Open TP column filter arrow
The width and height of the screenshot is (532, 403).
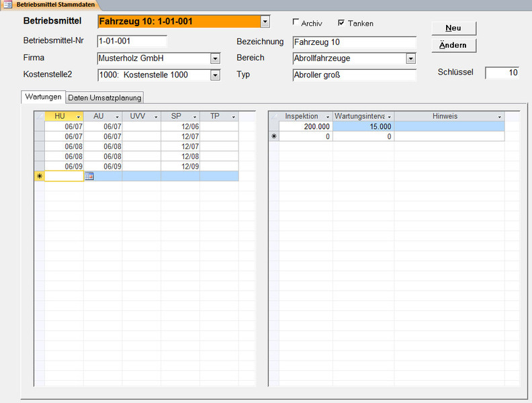pos(234,117)
